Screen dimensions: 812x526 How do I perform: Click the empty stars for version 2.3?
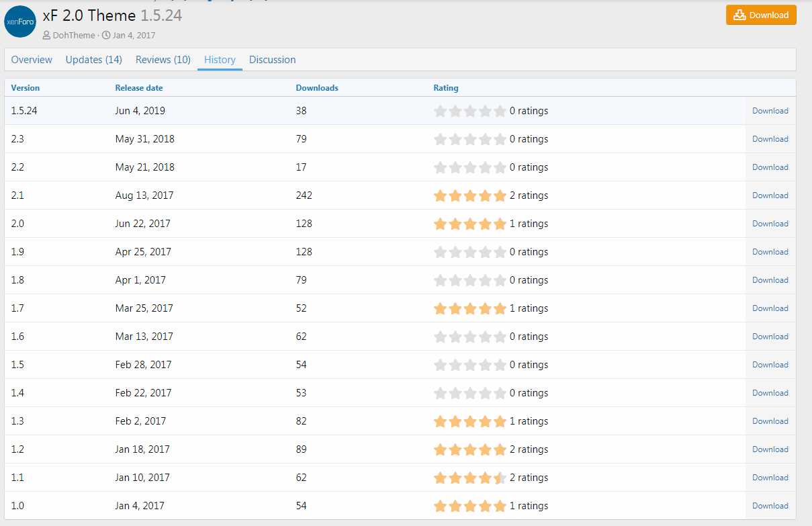coord(470,139)
